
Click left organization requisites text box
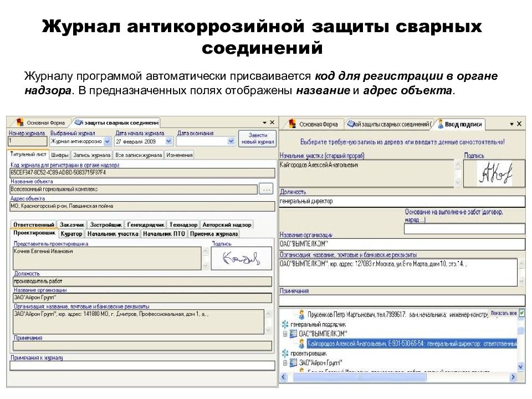click(x=139, y=321)
